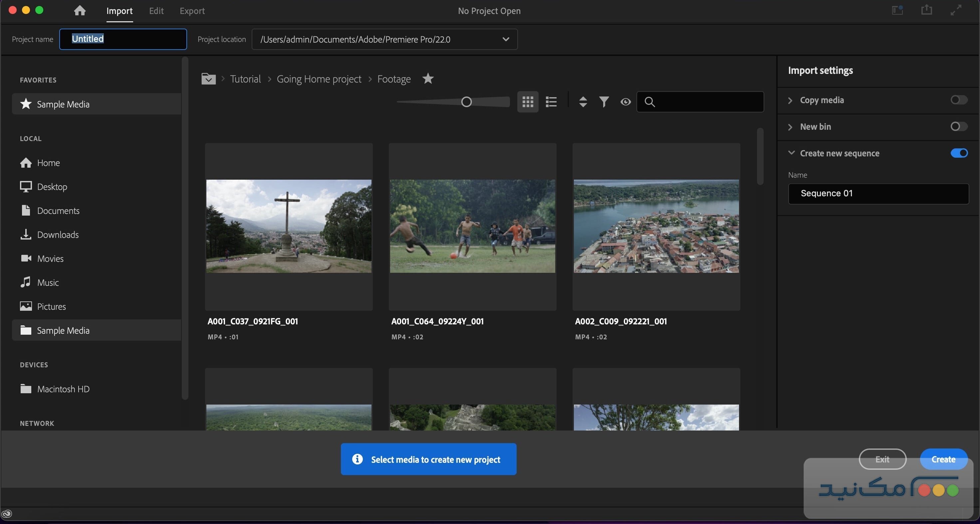This screenshot has height=524, width=980.
Task: Click the share icon in the title bar
Action: [926, 10]
